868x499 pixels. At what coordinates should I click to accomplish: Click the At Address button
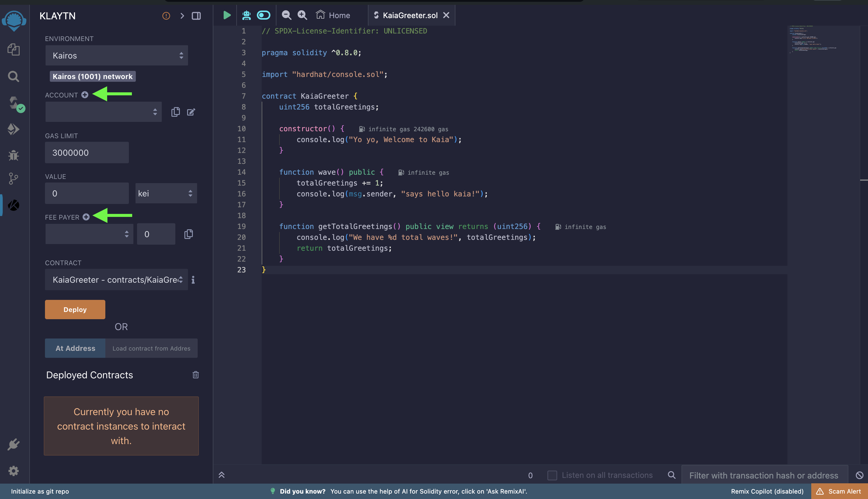pos(75,348)
